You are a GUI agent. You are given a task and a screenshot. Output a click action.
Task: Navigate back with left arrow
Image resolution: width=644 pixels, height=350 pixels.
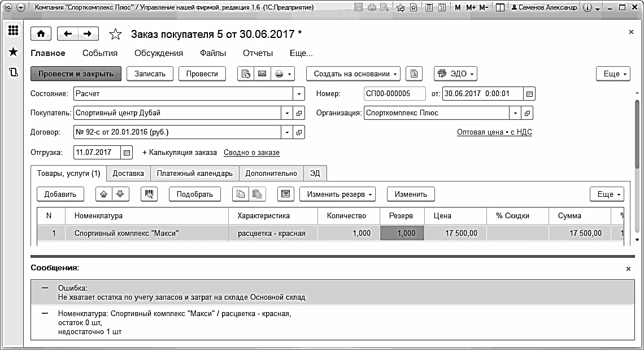point(68,34)
